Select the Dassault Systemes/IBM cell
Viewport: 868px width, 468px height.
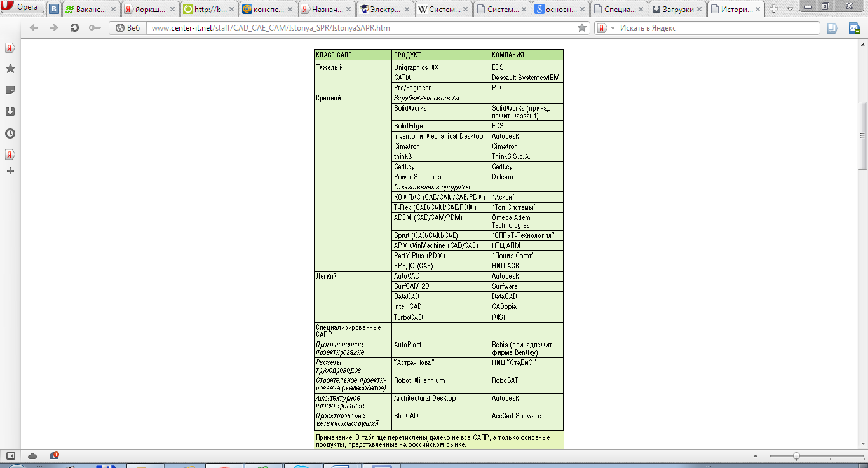[x=526, y=78]
